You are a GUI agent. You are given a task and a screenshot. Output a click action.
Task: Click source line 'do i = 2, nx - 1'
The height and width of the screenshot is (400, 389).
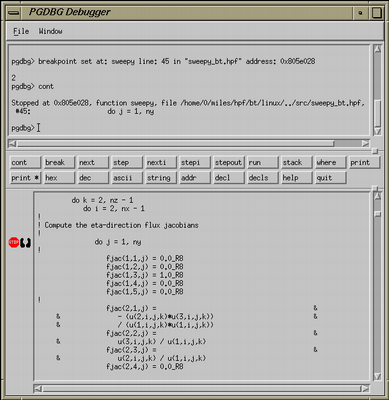click(114, 209)
